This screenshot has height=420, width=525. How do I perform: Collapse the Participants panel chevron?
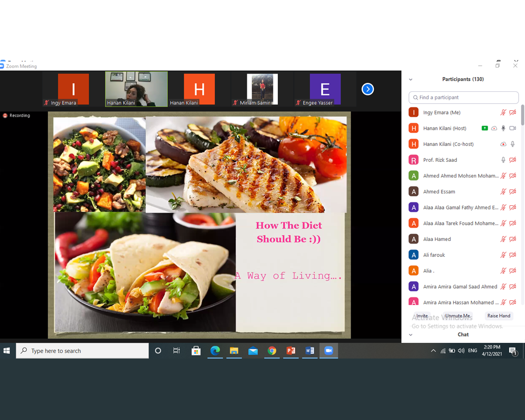point(411,79)
